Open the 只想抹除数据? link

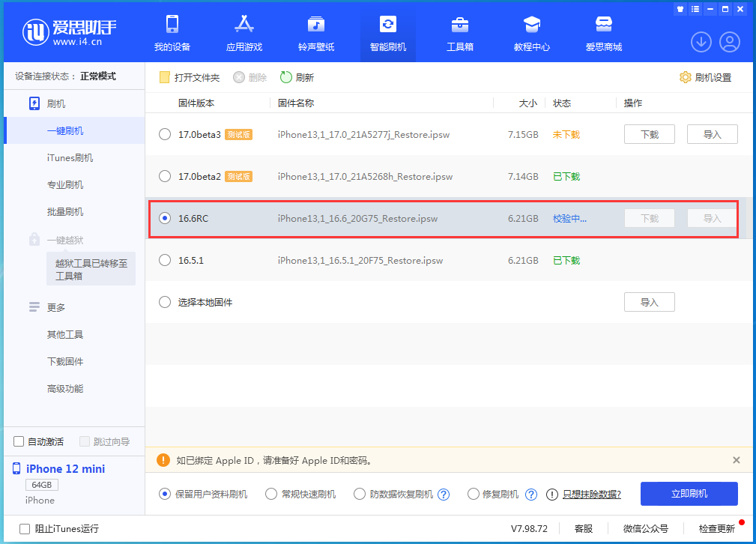click(x=592, y=495)
